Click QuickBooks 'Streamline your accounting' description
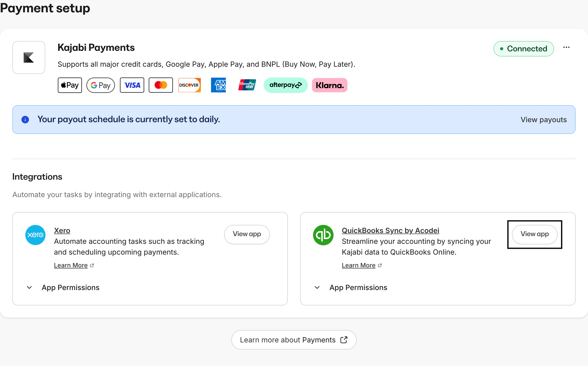Image resolution: width=588 pixels, height=366 pixels. click(416, 247)
